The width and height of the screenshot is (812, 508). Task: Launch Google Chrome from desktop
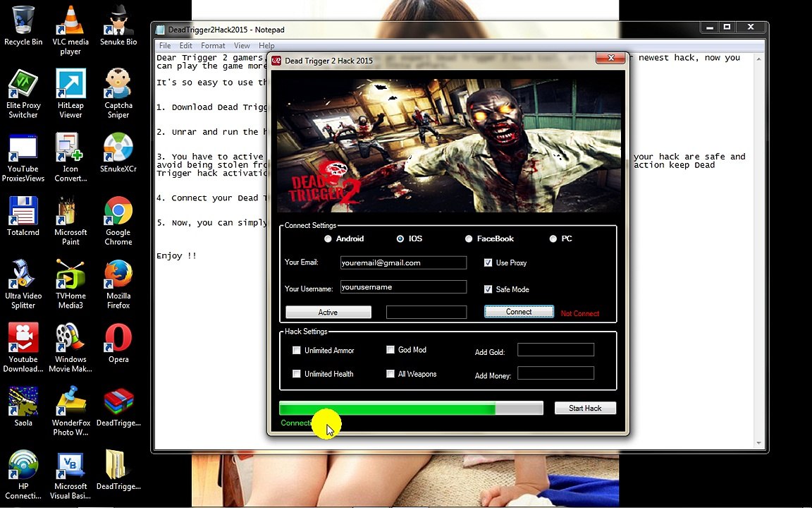point(118,222)
